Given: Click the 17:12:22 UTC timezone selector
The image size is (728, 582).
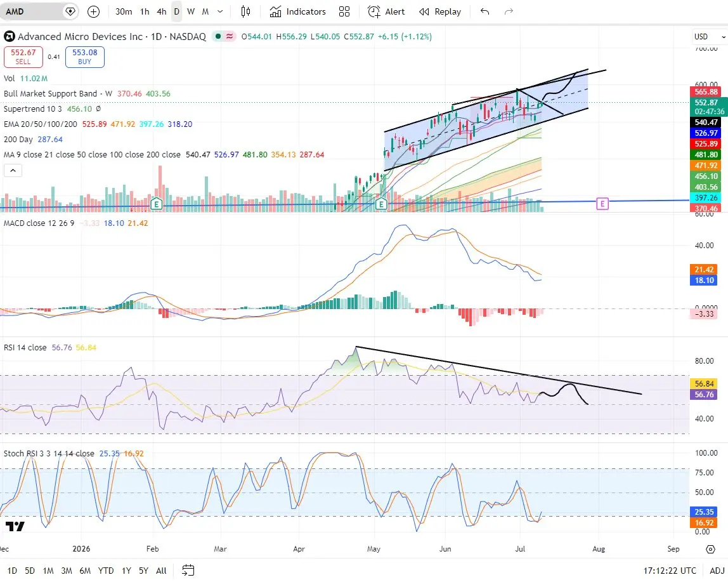Looking at the screenshot, I should tap(670, 571).
